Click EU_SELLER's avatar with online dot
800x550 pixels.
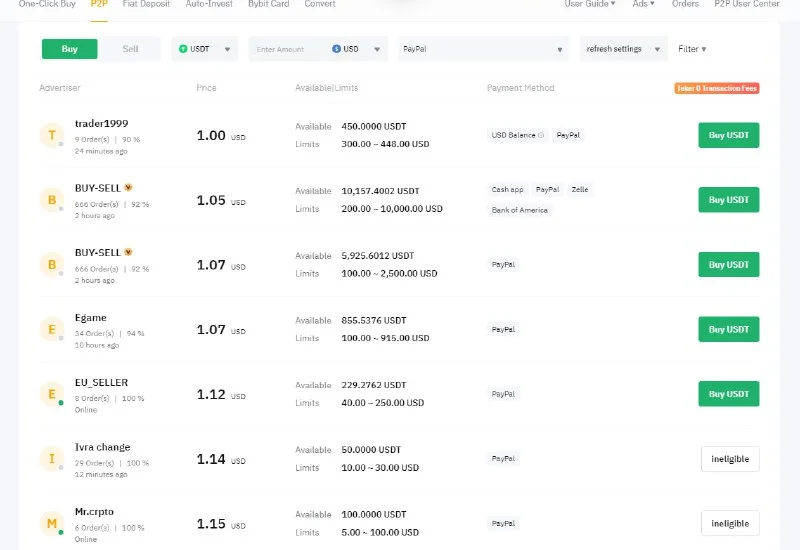click(x=51, y=394)
